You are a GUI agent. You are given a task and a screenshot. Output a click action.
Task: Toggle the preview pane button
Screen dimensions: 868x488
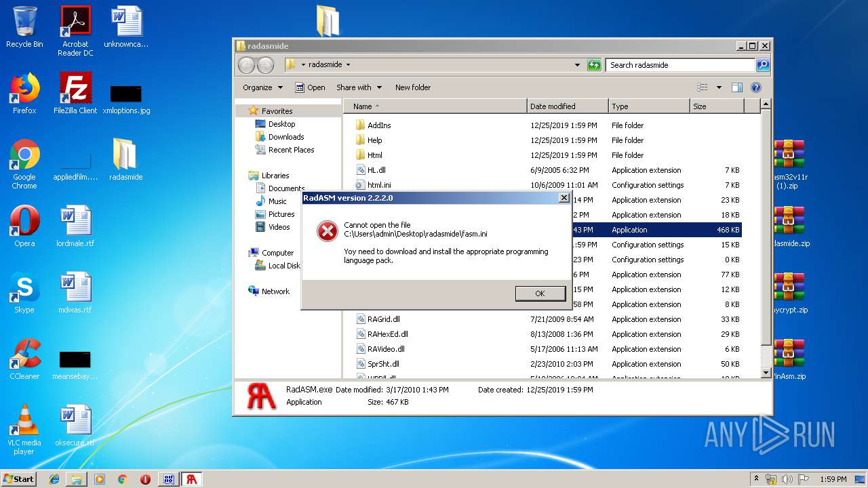point(737,87)
